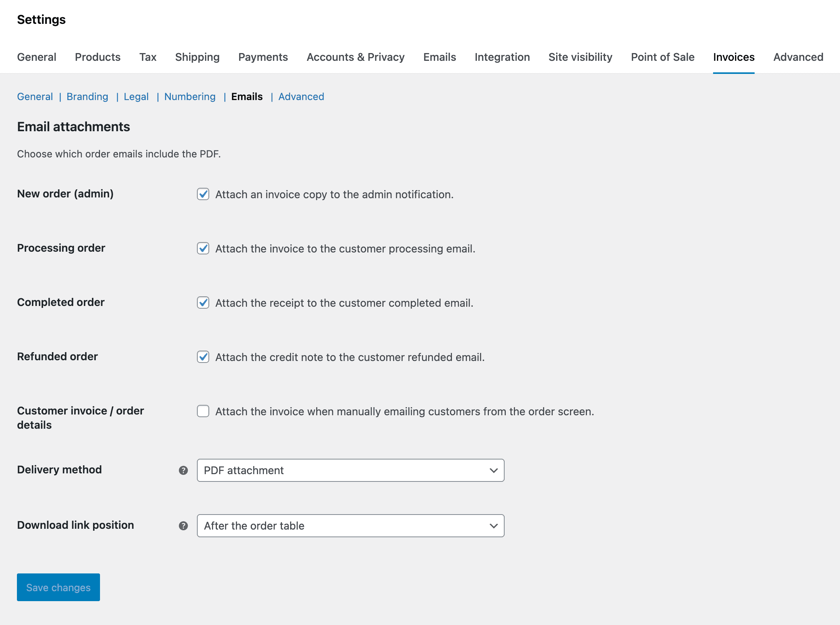Go to the Tax tab
Viewport: 840px width, 625px height.
pyautogui.click(x=148, y=57)
